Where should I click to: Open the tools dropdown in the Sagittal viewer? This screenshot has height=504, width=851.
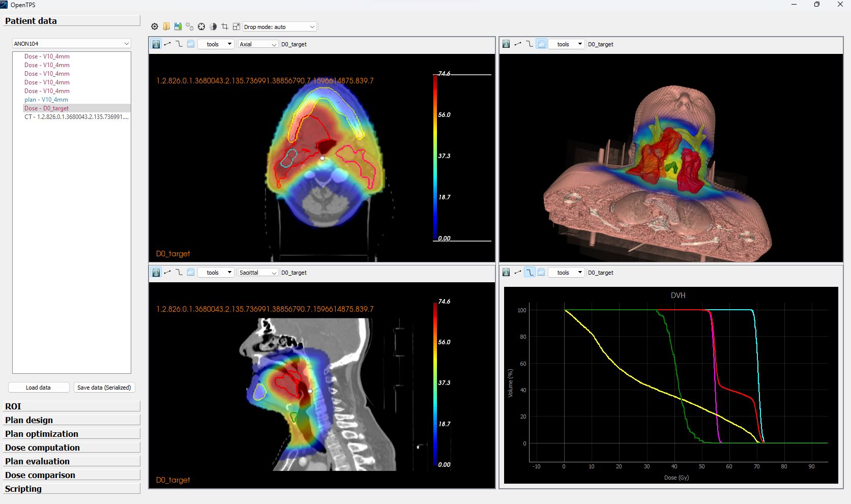[x=216, y=273]
